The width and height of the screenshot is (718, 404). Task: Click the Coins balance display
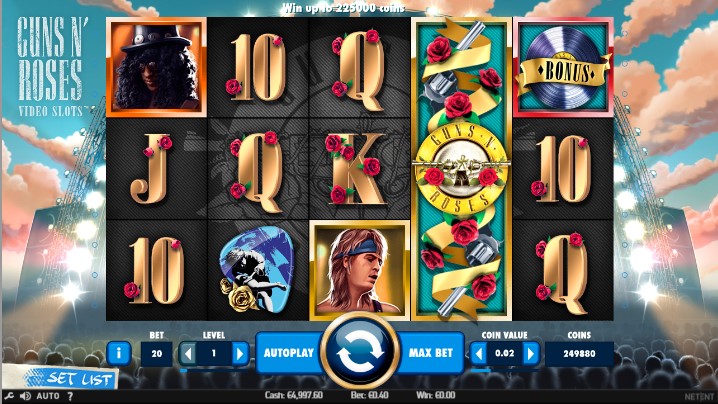click(579, 354)
